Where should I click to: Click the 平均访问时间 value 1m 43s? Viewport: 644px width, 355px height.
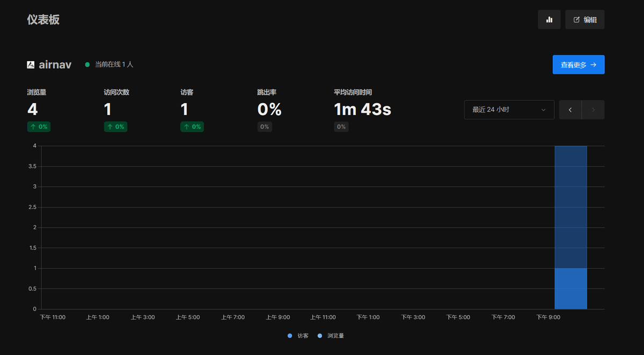[362, 110]
